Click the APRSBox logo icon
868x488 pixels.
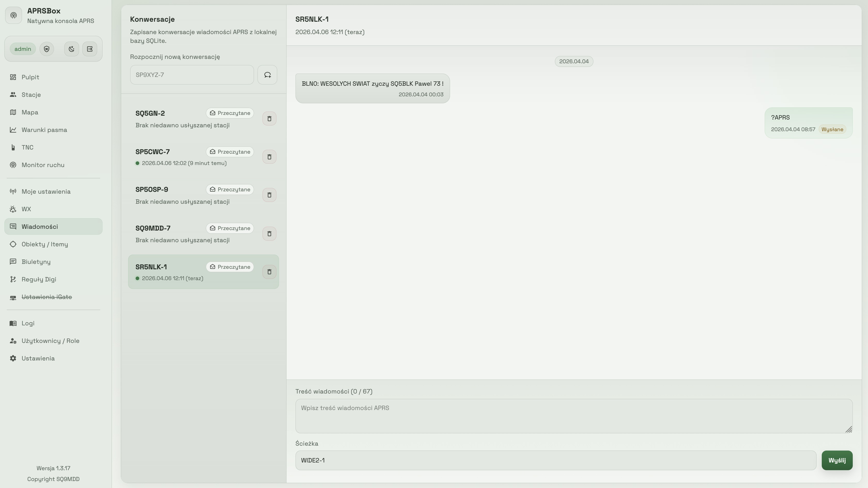coord(13,15)
